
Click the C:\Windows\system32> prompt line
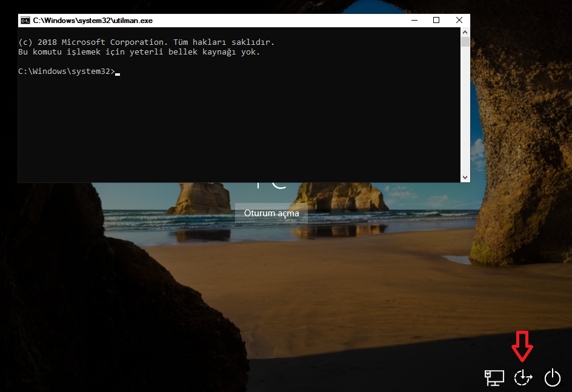tap(69, 71)
